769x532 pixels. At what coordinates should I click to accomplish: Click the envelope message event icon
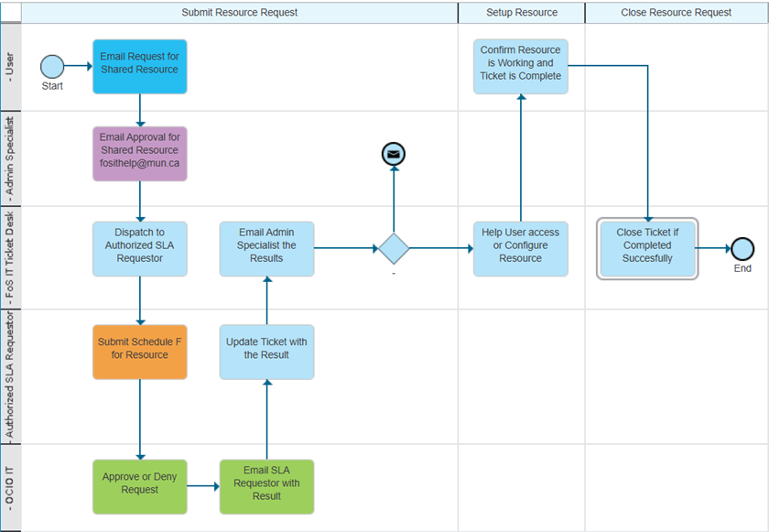click(x=393, y=154)
